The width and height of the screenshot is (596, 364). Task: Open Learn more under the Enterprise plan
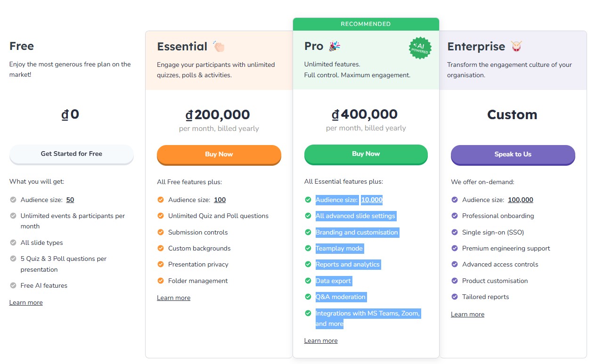[467, 315]
